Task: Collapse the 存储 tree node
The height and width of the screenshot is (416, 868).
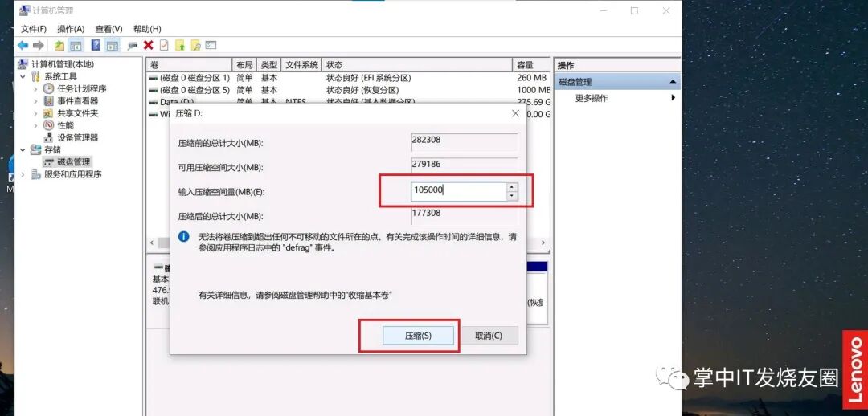Action: point(23,149)
